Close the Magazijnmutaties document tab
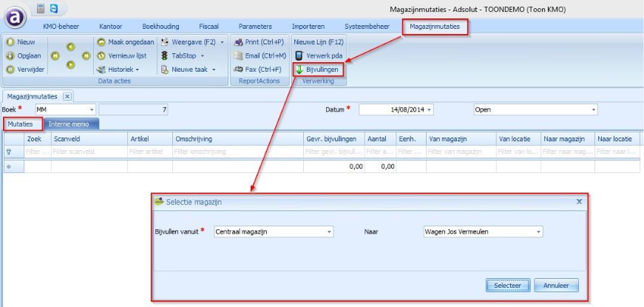The image size is (644, 307). pyautogui.click(x=67, y=96)
